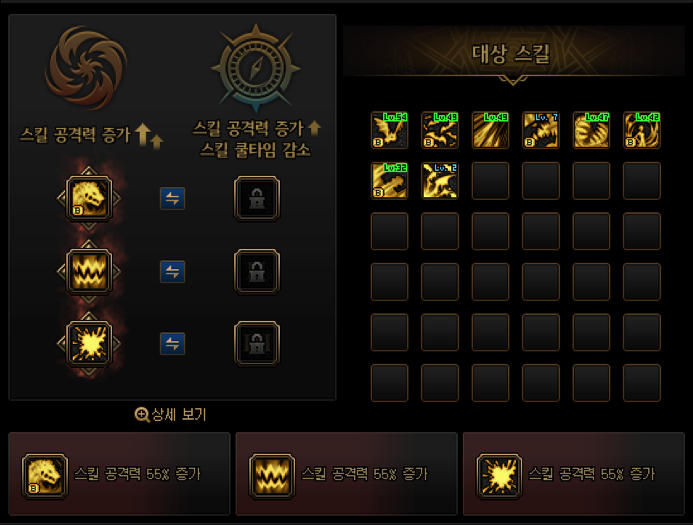Toggle swap arrows beside beast head skill
Screen dimensions: 693x525
click(172, 198)
